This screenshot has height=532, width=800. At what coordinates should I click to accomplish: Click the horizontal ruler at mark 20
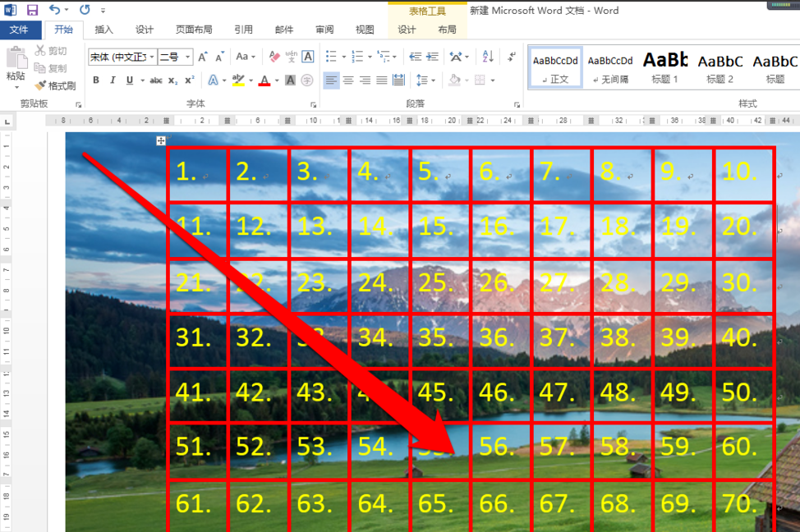451,121
